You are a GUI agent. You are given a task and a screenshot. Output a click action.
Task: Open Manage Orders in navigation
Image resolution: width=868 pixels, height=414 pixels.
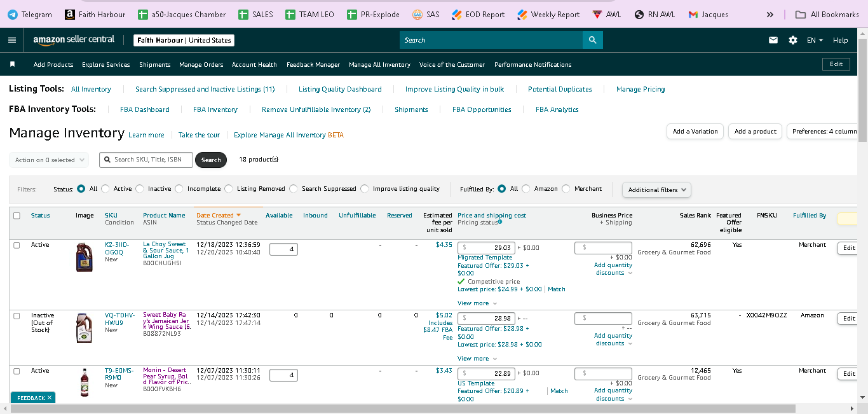pyautogui.click(x=201, y=64)
